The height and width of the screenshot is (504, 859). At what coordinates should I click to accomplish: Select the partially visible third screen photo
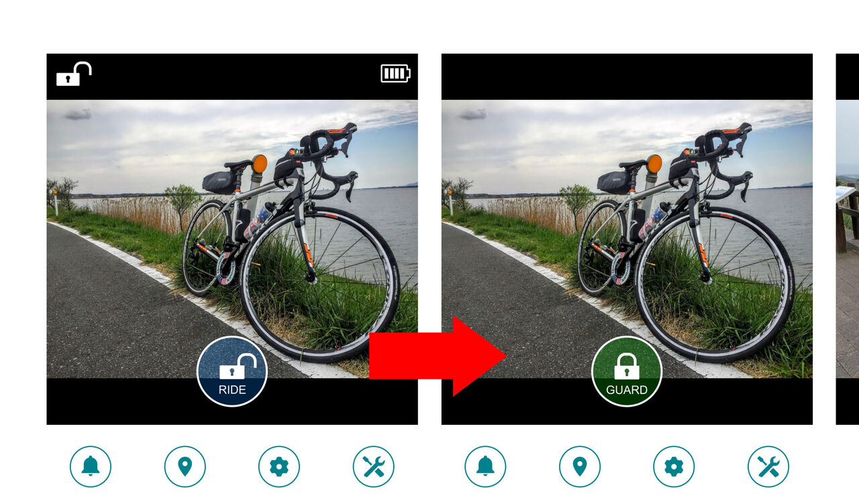[848, 239]
